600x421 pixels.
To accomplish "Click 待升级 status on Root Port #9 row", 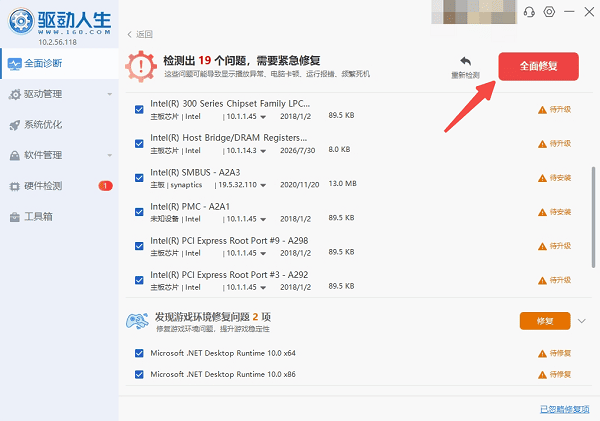I will pos(560,246).
